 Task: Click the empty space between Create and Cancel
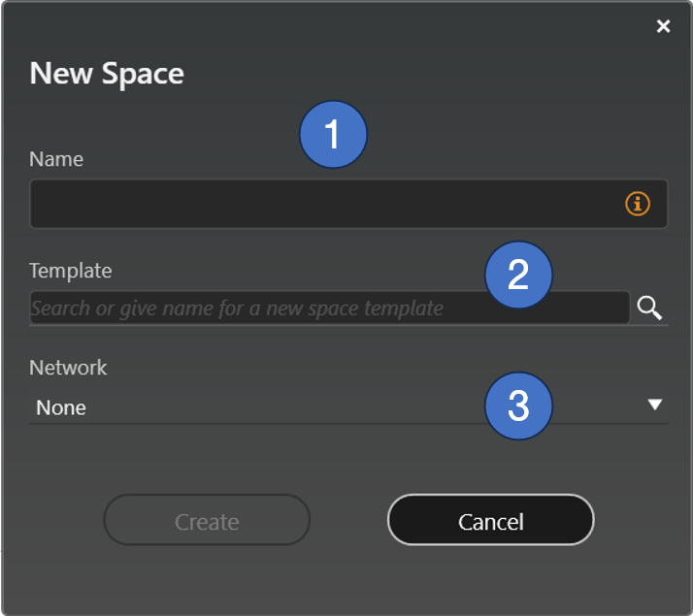click(348, 521)
